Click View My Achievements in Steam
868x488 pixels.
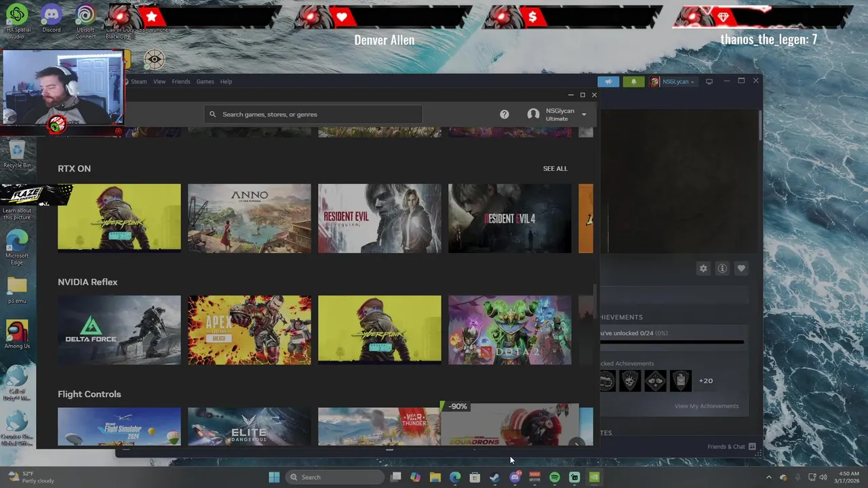coord(707,406)
